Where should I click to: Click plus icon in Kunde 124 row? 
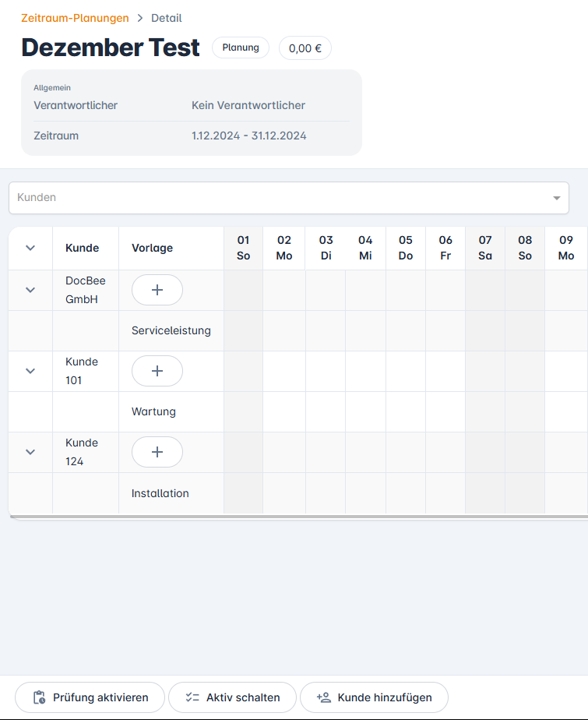coord(157,452)
